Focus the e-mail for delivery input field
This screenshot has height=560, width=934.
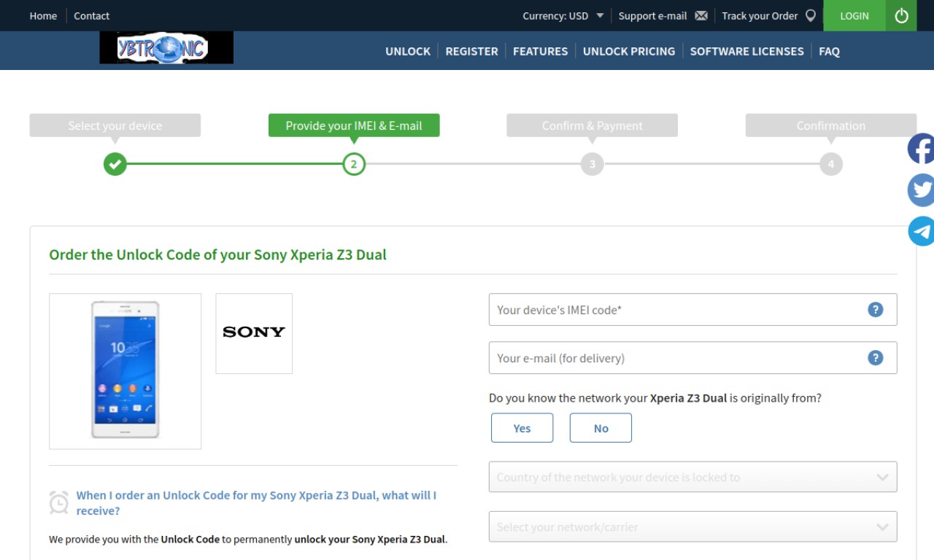point(692,358)
